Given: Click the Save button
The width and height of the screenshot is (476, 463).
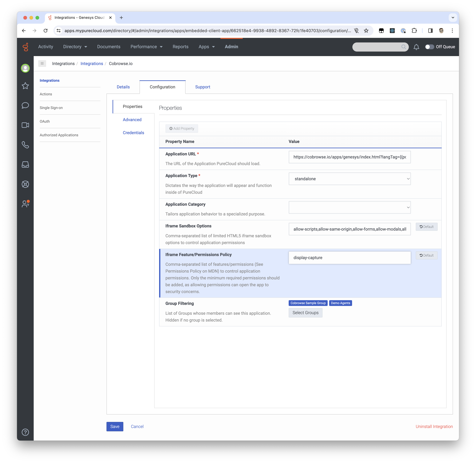Looking at the screenshot, I should click(x=115, y=426).
